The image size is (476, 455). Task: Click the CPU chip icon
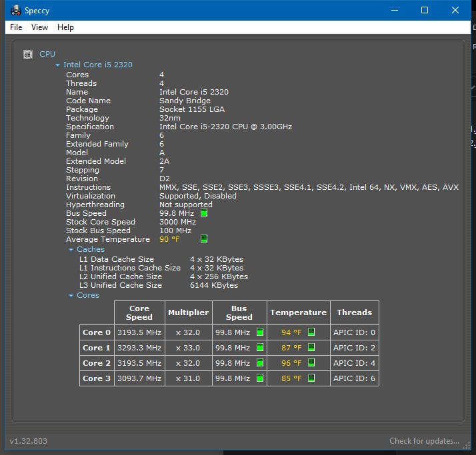pos(28,55)
